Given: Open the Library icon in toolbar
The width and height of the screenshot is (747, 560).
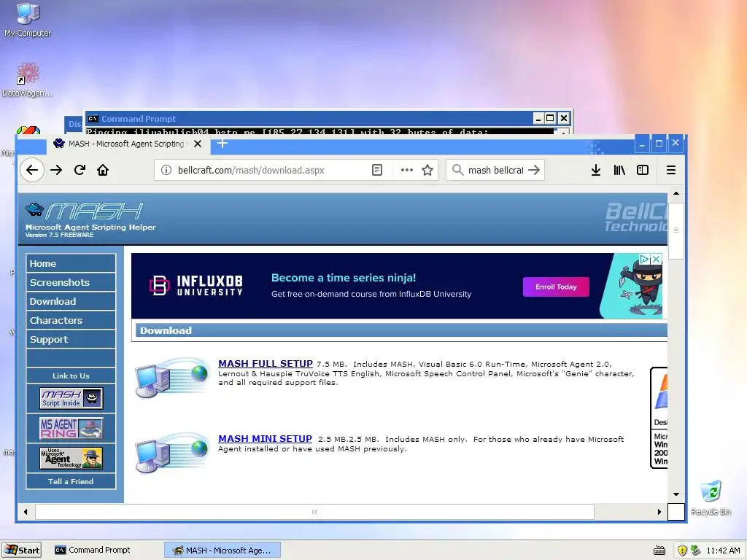Looking at the screenshot, I should coord(619,170).
